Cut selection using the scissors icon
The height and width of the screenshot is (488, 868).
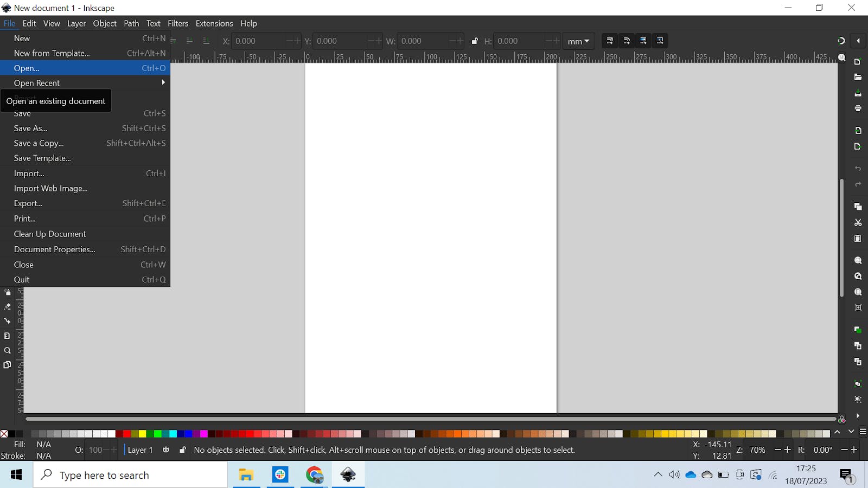(858, 223)
